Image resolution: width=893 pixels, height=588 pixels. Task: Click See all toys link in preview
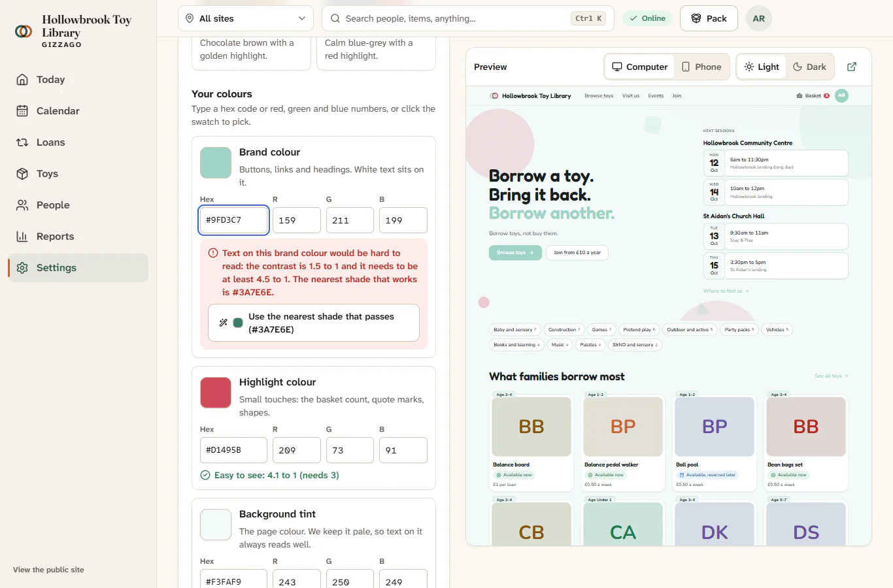(832, 376)
